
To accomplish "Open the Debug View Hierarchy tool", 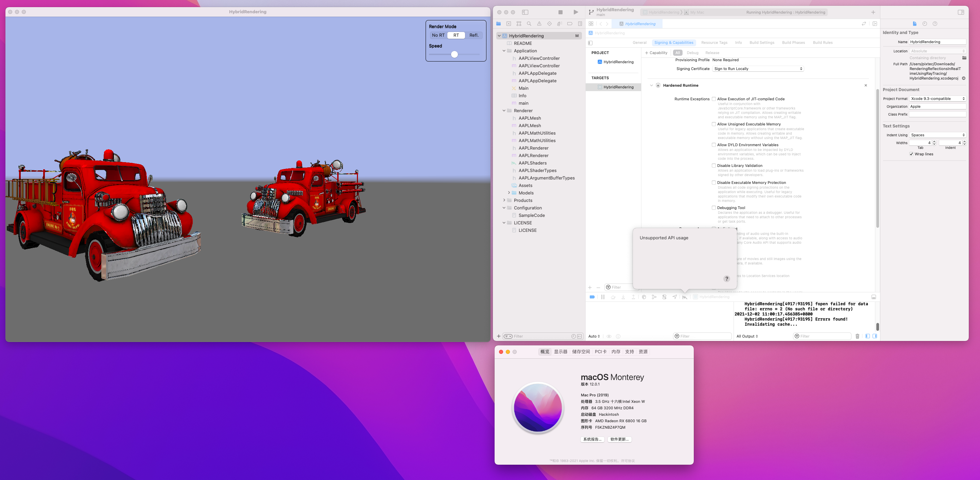I will (x=644, y=297).
